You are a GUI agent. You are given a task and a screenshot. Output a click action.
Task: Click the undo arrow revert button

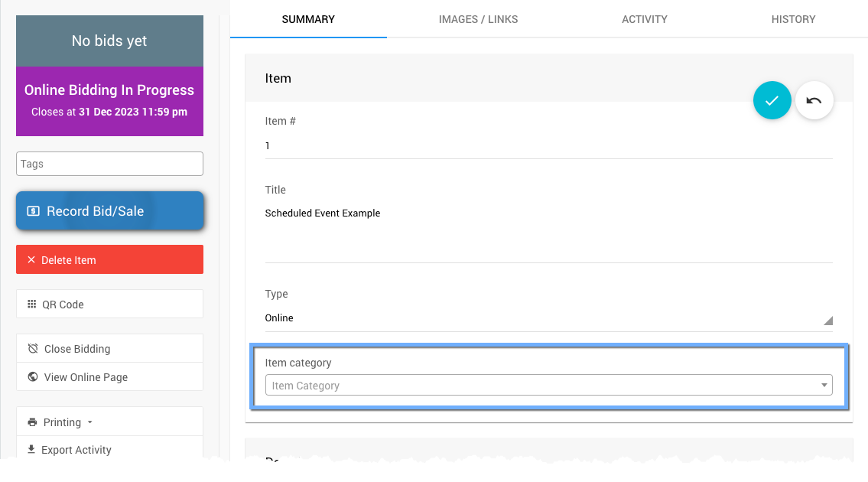(814, 100)
